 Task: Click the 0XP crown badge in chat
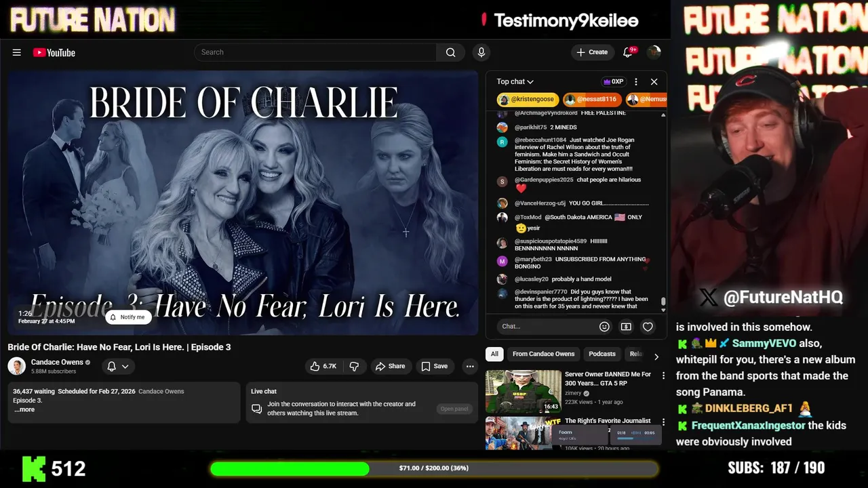[613, 81]
